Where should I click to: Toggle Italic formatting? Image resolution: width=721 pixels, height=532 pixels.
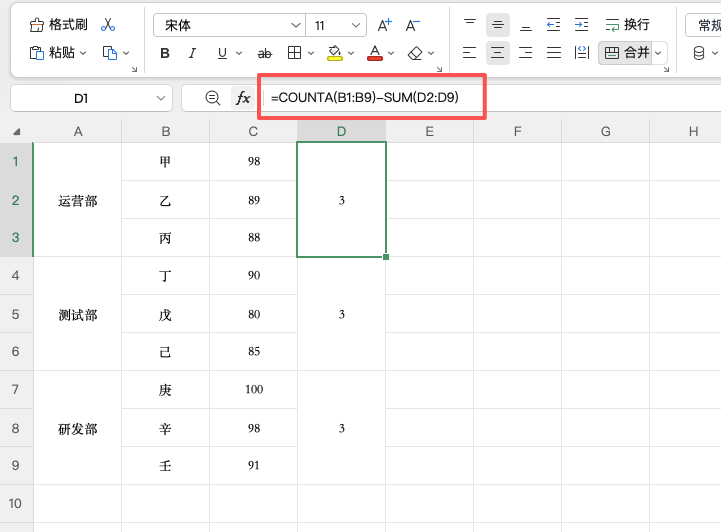point(192,53)
